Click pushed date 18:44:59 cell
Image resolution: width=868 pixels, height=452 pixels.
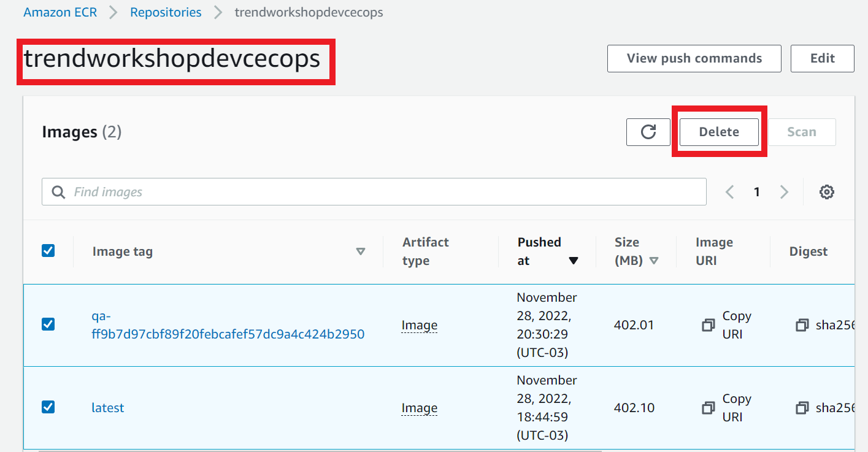coord(547,408)
